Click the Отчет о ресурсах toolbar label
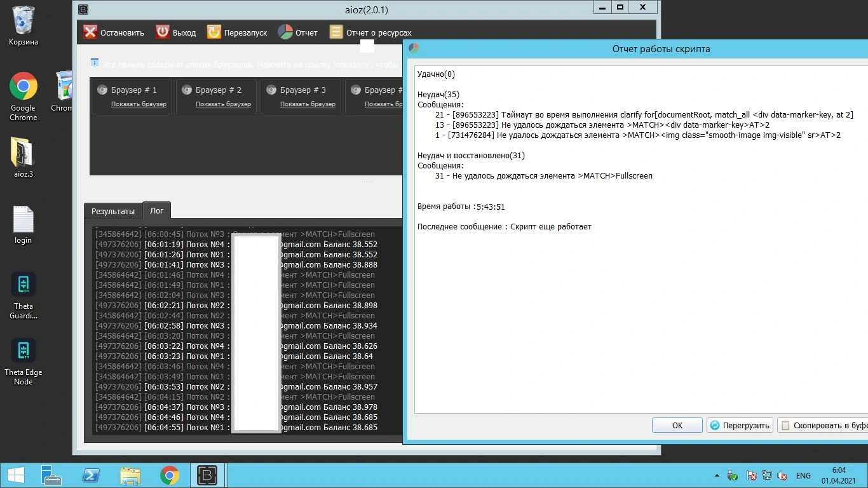 tap(379, 33)
